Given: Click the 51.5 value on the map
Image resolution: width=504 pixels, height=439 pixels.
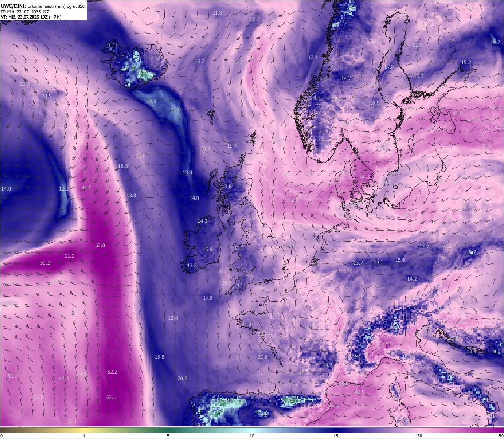Looking at the screenshot, I should 69,256.
